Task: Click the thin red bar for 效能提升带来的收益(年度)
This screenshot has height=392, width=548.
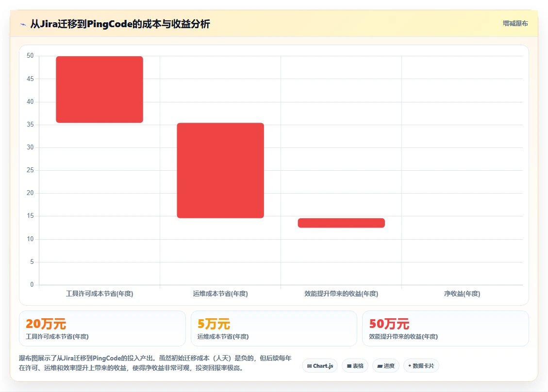Action: click(x=341, y=223)
